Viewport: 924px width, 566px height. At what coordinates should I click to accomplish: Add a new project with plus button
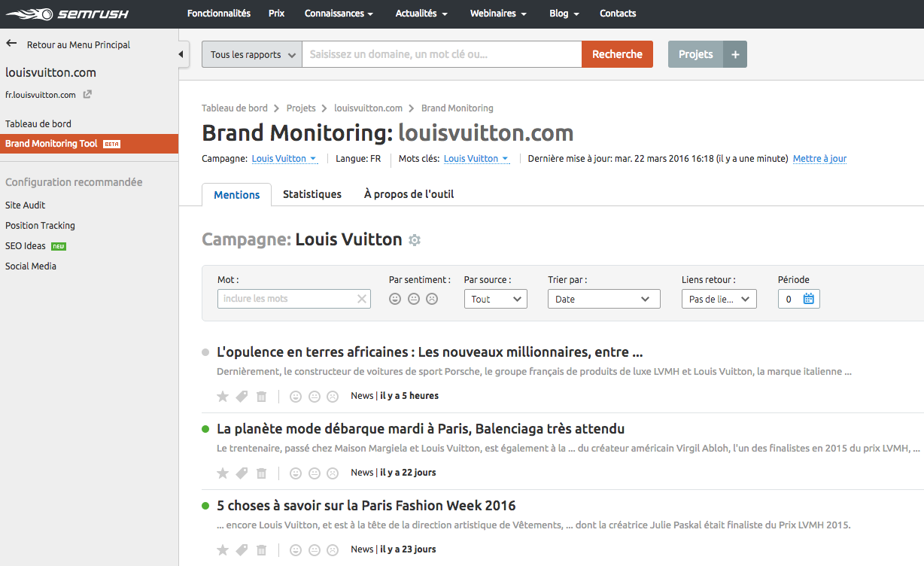click(735, 54)
